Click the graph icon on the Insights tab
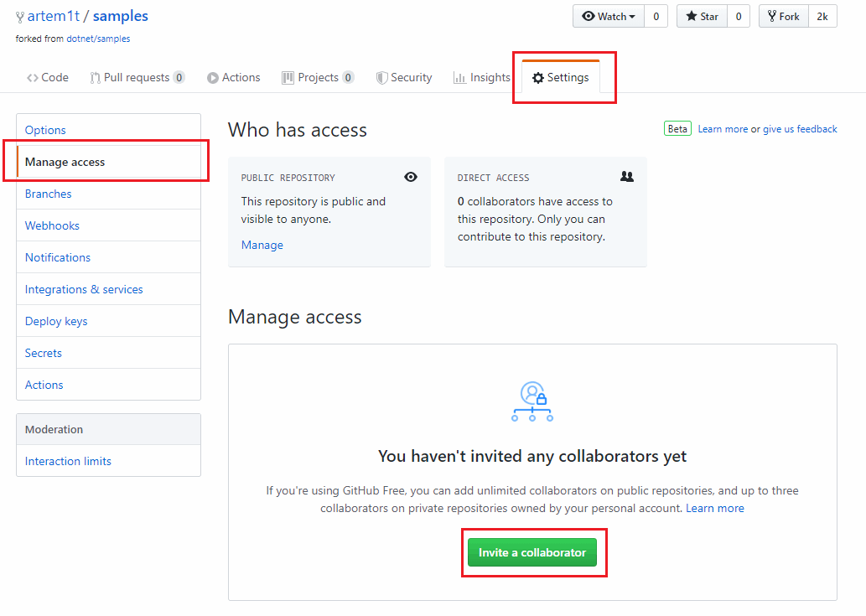866x616 pixels. (459, 77)
